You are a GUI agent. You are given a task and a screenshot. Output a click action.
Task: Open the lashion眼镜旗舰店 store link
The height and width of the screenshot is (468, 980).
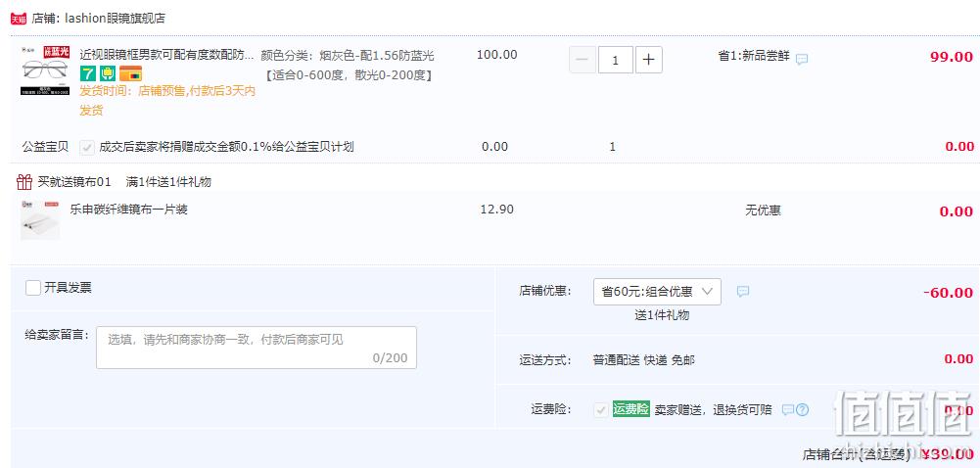(x=115, y=19)
